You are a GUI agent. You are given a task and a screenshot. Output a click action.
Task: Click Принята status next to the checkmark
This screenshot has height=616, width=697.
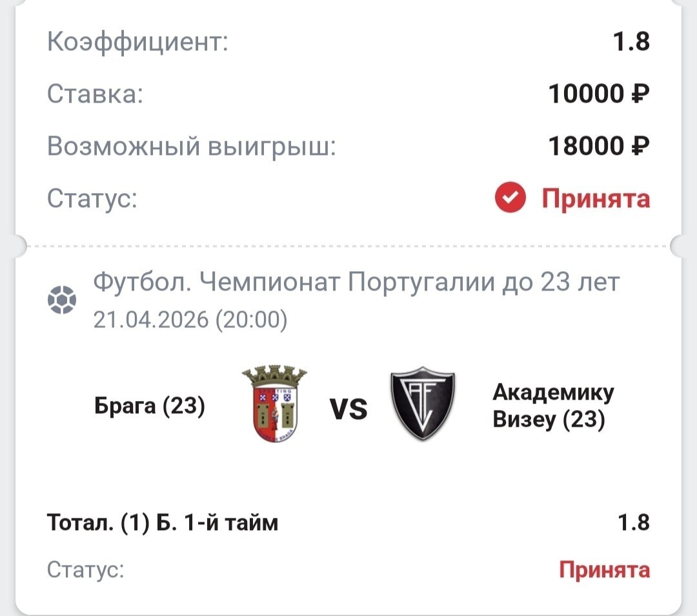[x=595, y=199]
